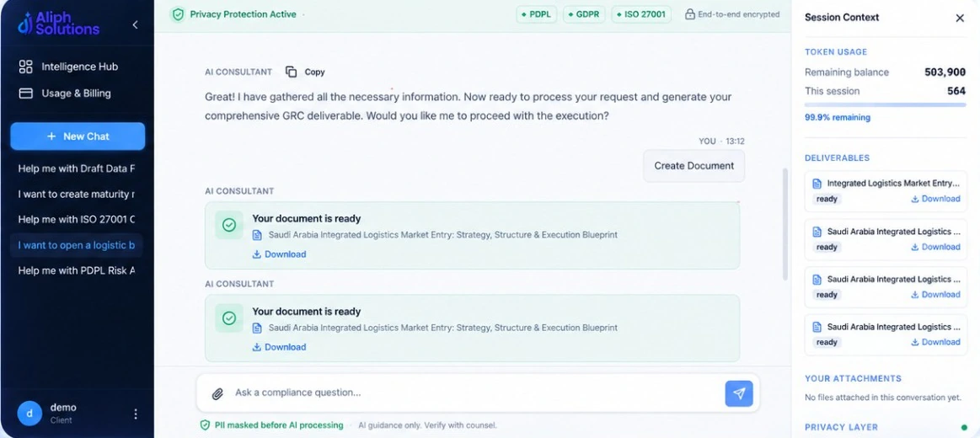Click the demo user avatar

(29, 413)
